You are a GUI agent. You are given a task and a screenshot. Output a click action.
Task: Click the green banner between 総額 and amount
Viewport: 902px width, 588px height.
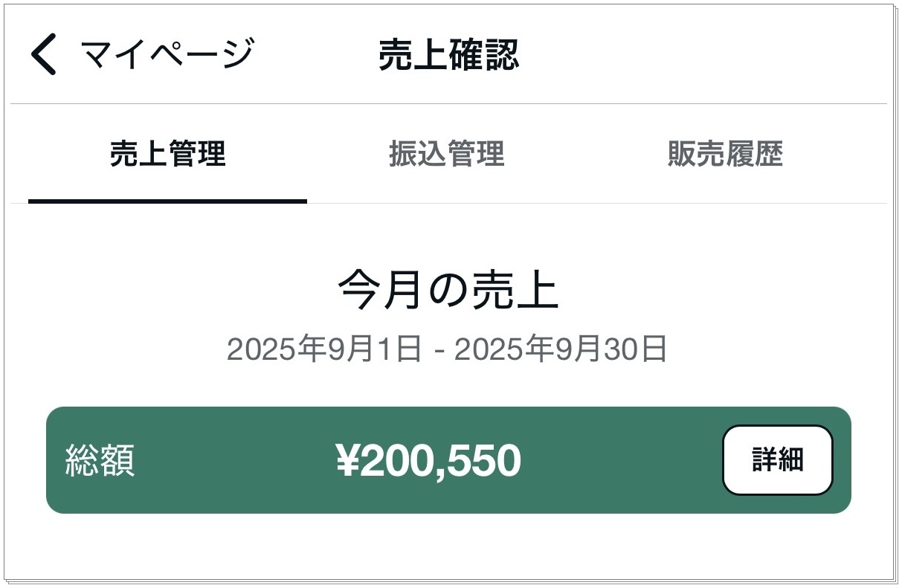[235, 460]
